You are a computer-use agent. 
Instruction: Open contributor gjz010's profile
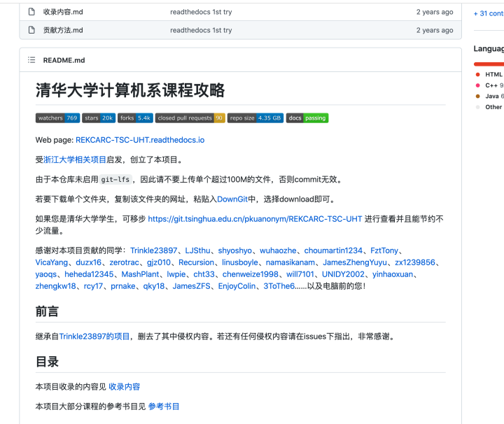point(159,262)
